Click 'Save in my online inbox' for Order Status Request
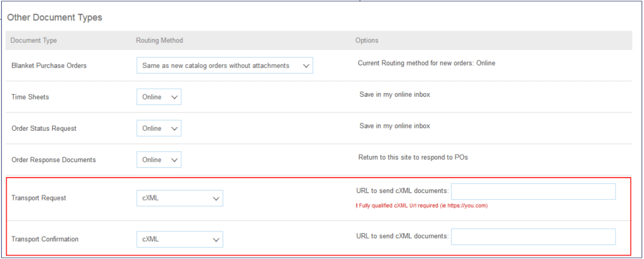This screenshot has height=259, width=644. 395,126
